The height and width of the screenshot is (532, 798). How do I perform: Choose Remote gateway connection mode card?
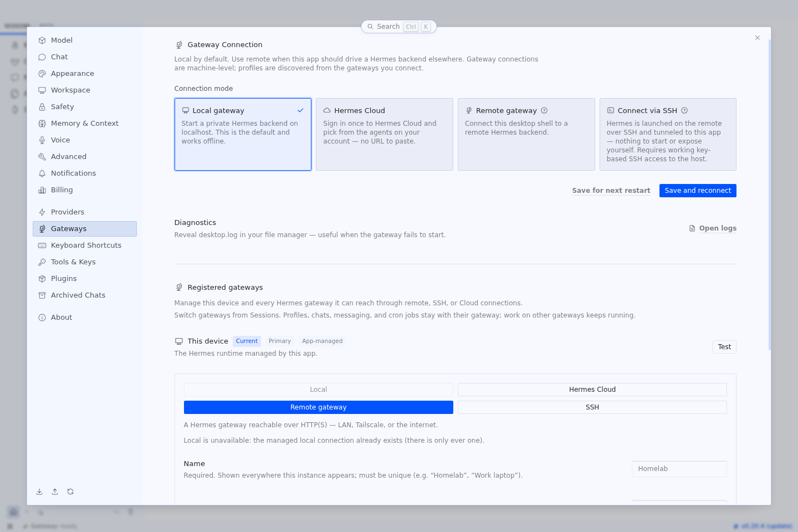coord(526,135)
